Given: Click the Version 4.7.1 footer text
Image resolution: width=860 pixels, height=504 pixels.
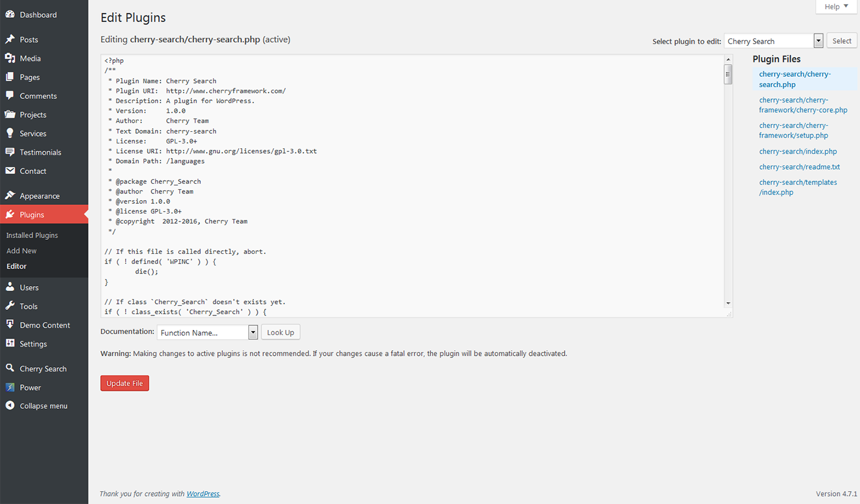Looking at the screenshot, I should 837,494.
